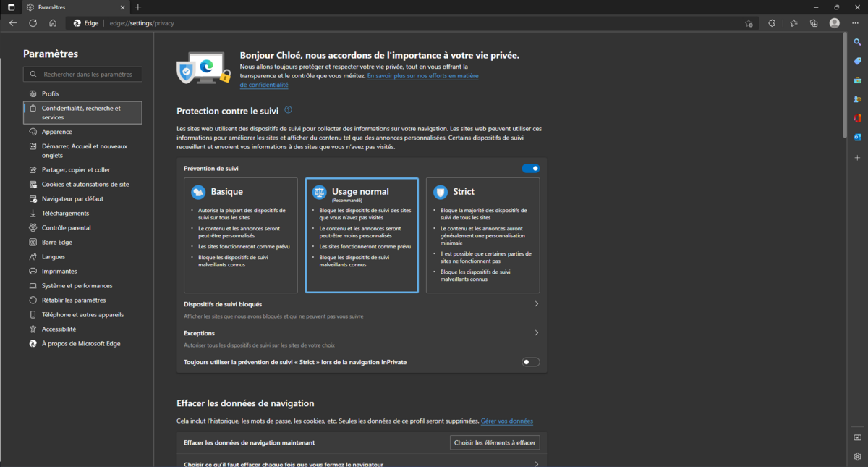Click the Paramètres browser tab
The width and height of the screenshot is (868, 467).
76,7
